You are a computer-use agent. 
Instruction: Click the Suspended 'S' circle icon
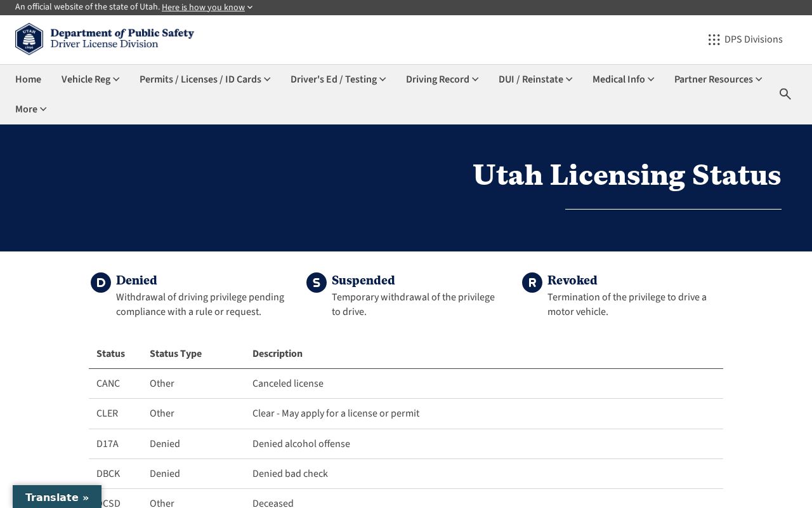click(317, 283)
